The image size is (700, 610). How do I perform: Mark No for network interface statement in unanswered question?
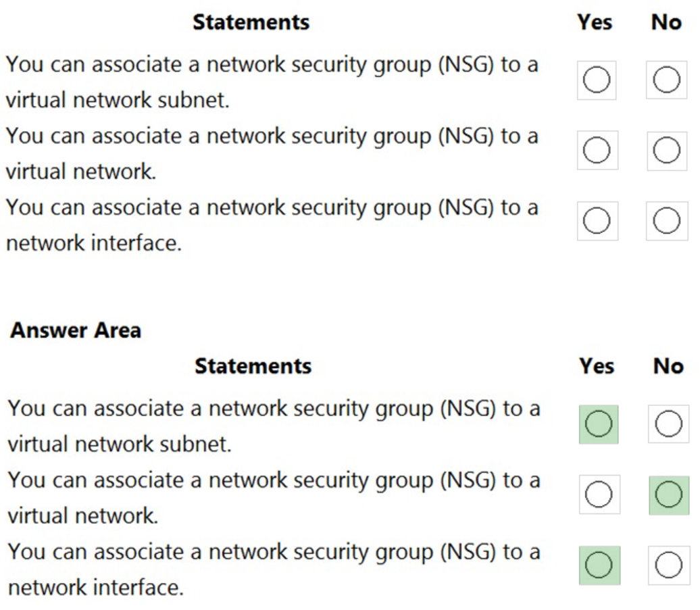point(666,222)
